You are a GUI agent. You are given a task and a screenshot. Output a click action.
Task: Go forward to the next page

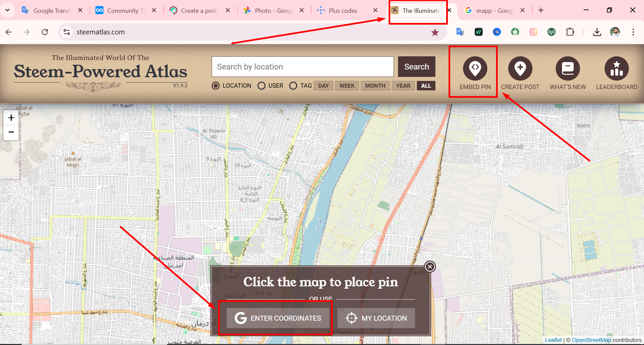pyautogui.click(x=27, y=32)
